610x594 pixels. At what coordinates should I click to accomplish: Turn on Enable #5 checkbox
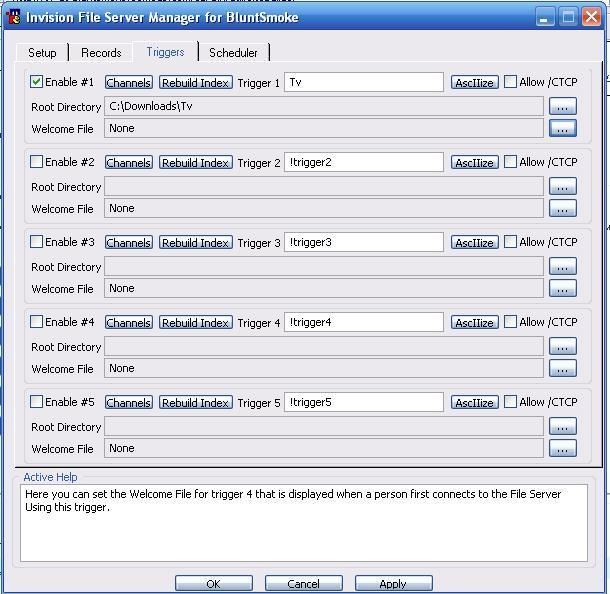(x=37, y=402)
